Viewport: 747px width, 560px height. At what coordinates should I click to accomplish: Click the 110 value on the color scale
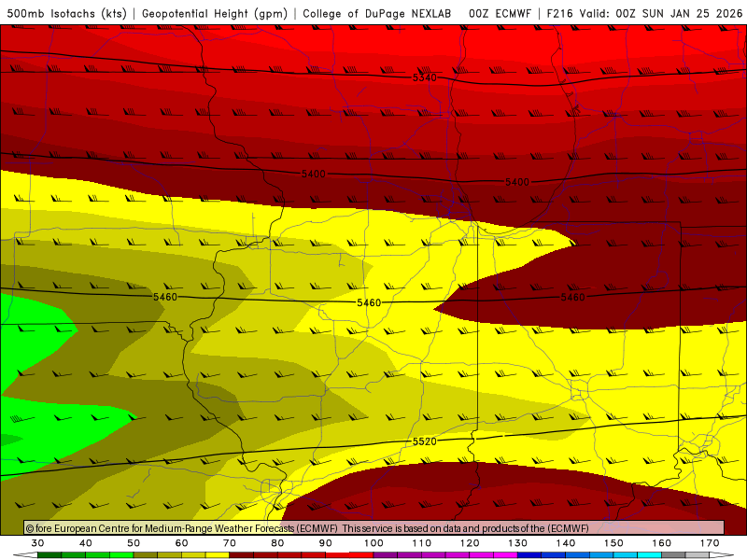pos(422,543)
